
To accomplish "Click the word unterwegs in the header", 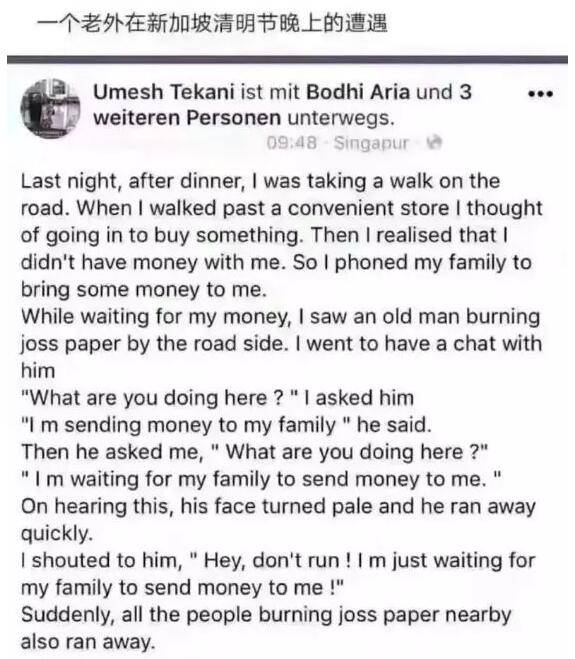I will (341, 118).
